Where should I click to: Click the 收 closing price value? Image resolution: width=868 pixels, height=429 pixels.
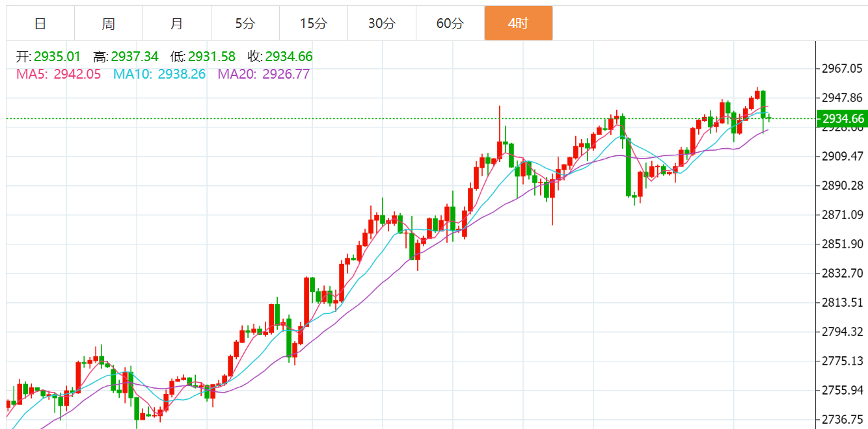click(x=289, y=57)
